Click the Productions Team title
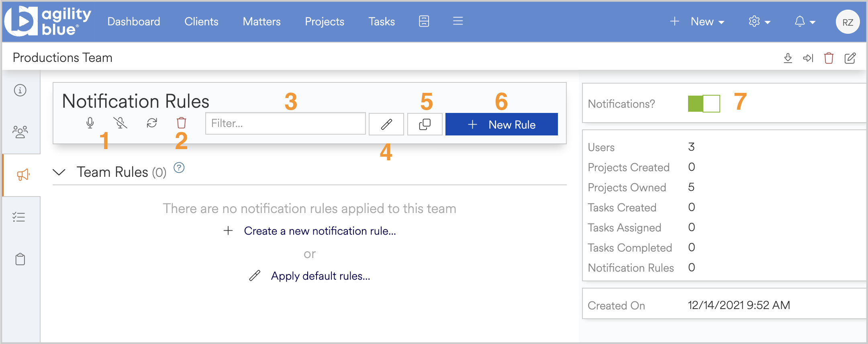This screenshot has height=344, width=868. 63,58
